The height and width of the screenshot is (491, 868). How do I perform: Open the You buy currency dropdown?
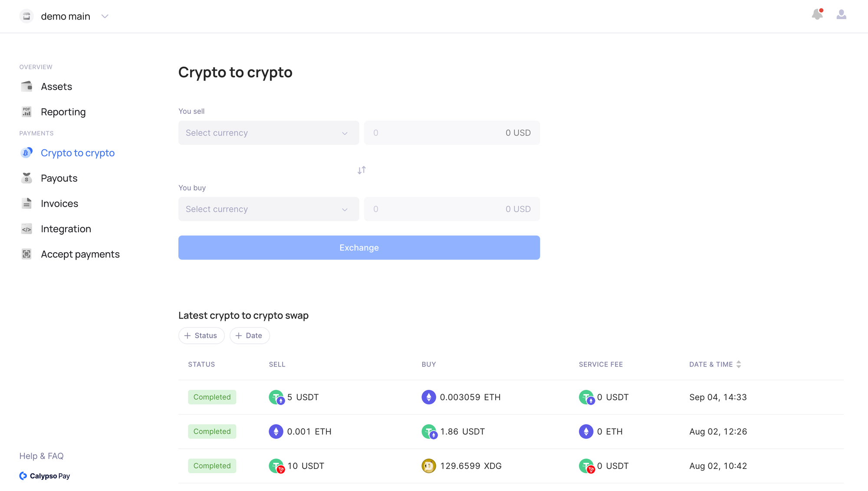(269, 209)
